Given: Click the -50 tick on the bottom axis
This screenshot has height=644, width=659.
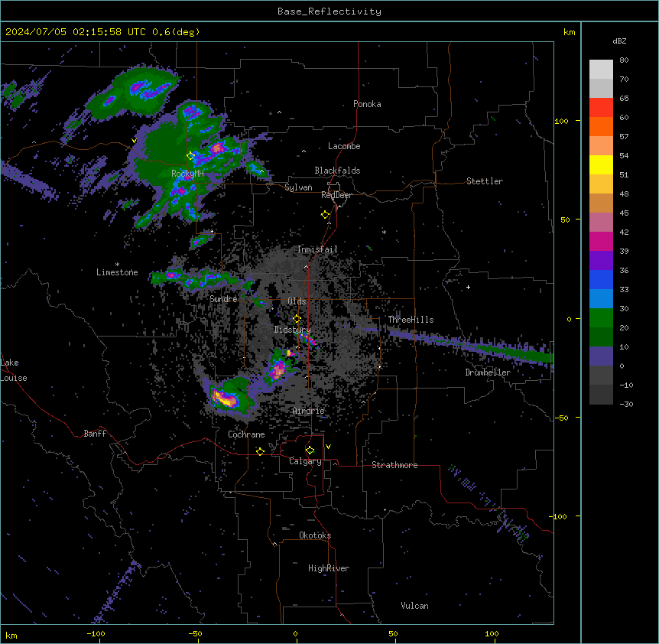Looking at the screenshot, I should (195, 633).
